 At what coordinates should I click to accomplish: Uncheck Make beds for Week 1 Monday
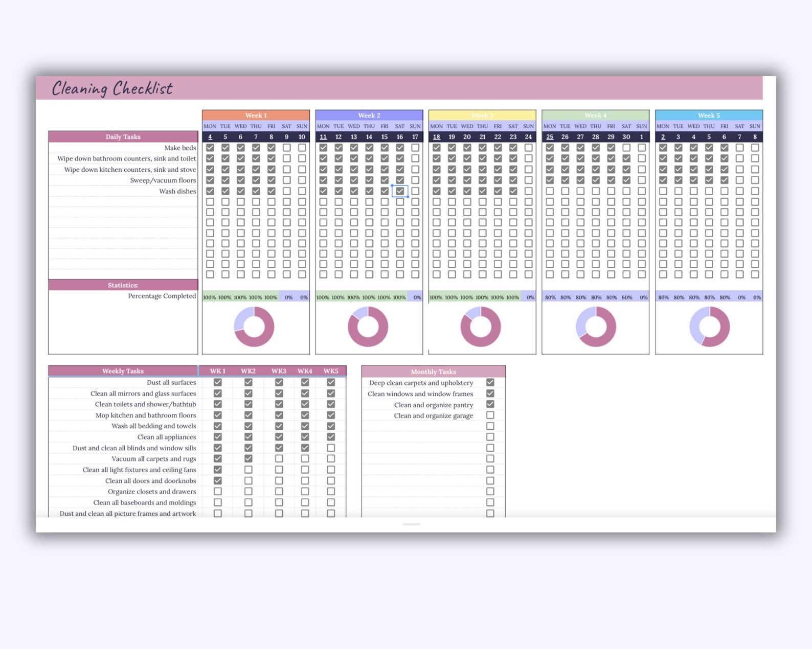point(210,148)
